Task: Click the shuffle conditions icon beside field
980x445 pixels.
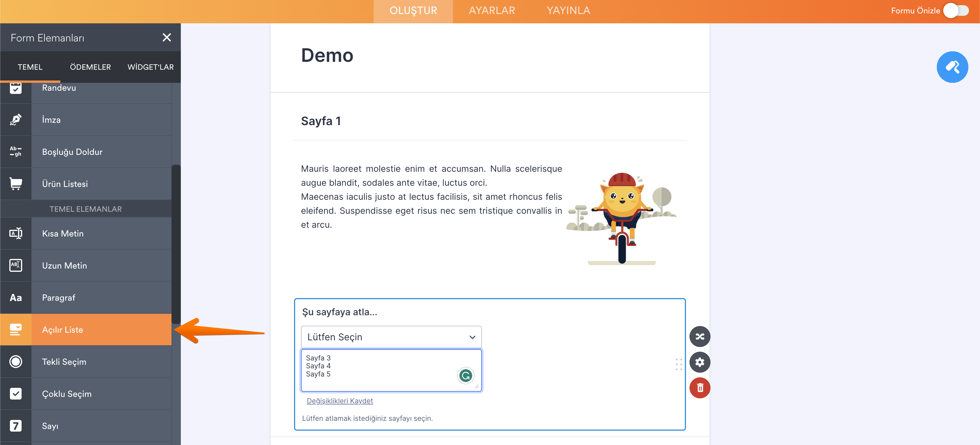Action: [x=700, y=336]
